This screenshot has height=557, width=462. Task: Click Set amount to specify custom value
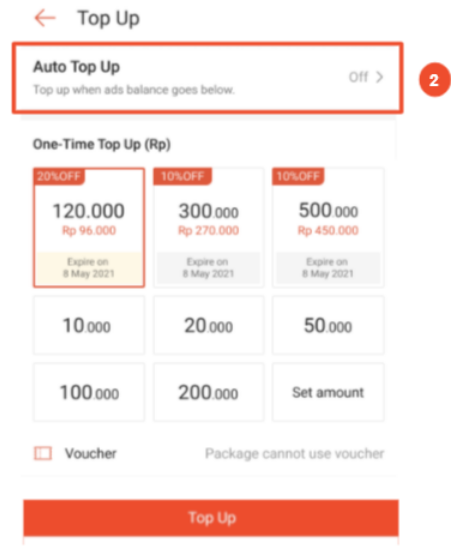pos(328,392)
